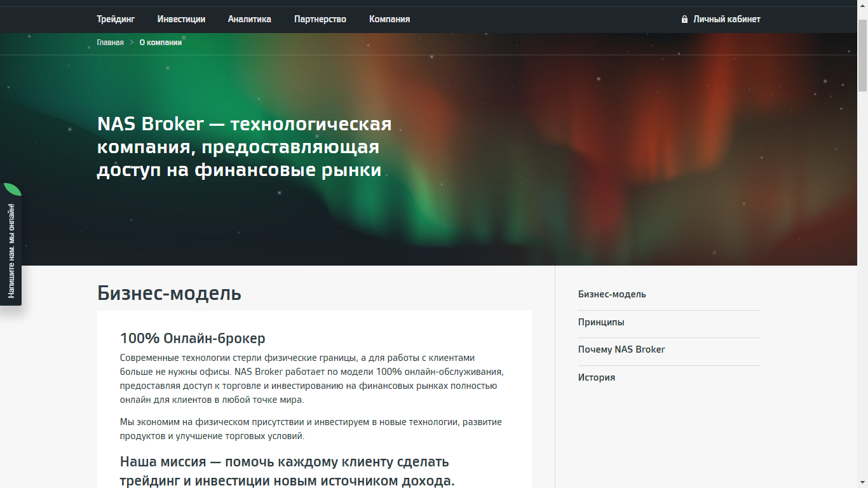Open the Напишите нам, мы онлайн chat tab
The image size is (868, 488).
pyautogui.click(x=11, y=250)
